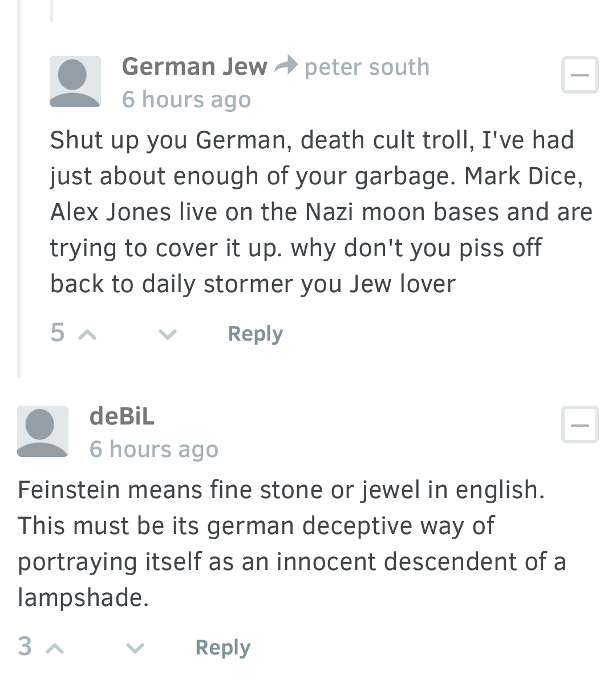Click the thread indent line on the left
The height and width of the screenshot is (687, 616).
pos(19,188)
